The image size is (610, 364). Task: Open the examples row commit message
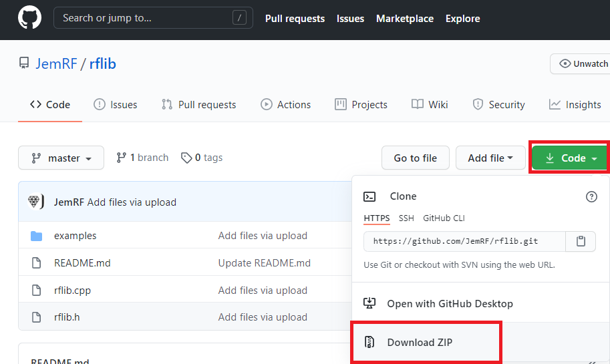coord(263,236)
